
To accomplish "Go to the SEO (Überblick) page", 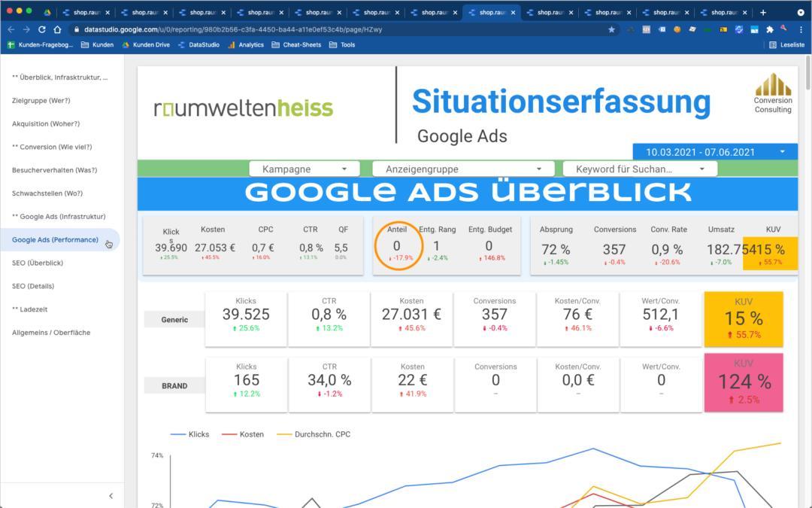I will pos(38,263).
